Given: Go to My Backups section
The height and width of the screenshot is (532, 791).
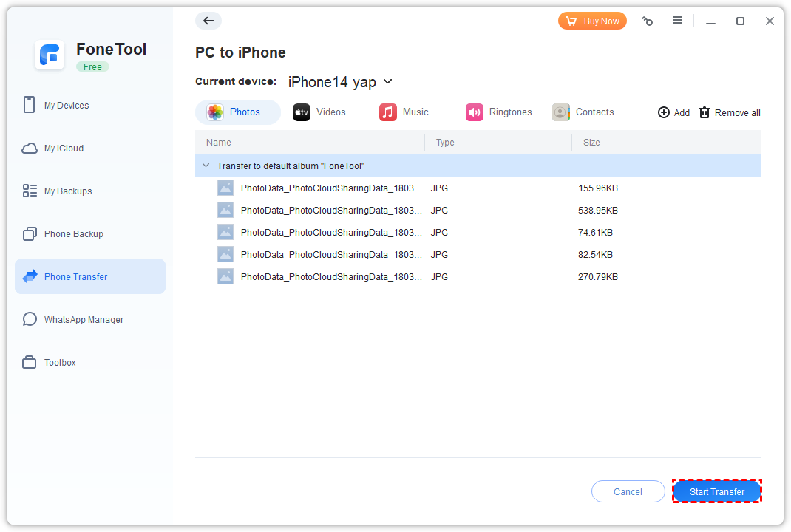Looking at the screenshot, I should point(67,191).
